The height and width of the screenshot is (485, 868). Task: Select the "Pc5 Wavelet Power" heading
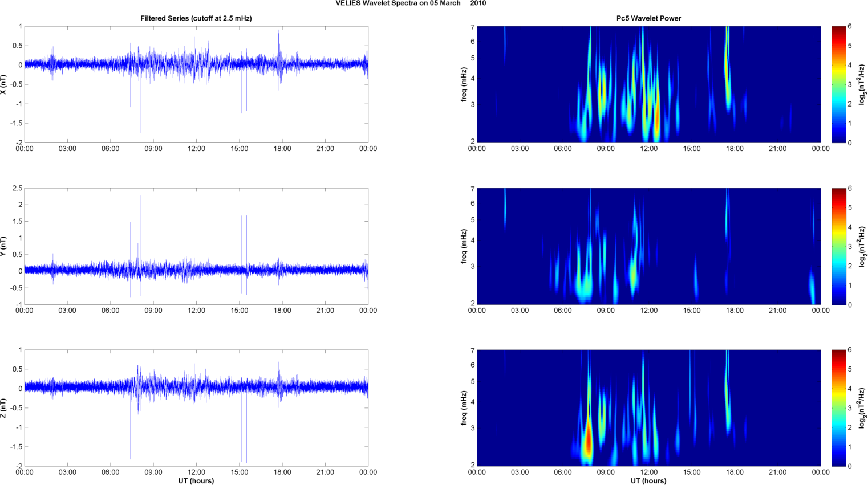pos(648,18)
